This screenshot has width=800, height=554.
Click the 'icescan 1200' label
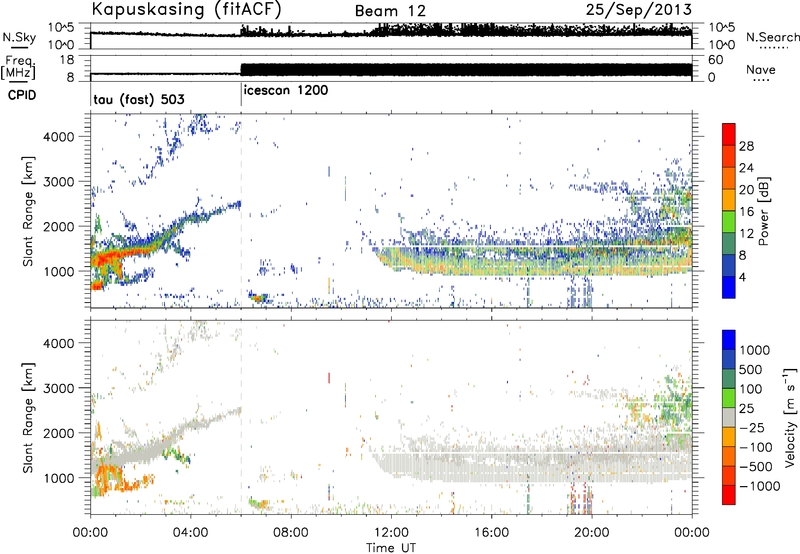tap(286, 90)
